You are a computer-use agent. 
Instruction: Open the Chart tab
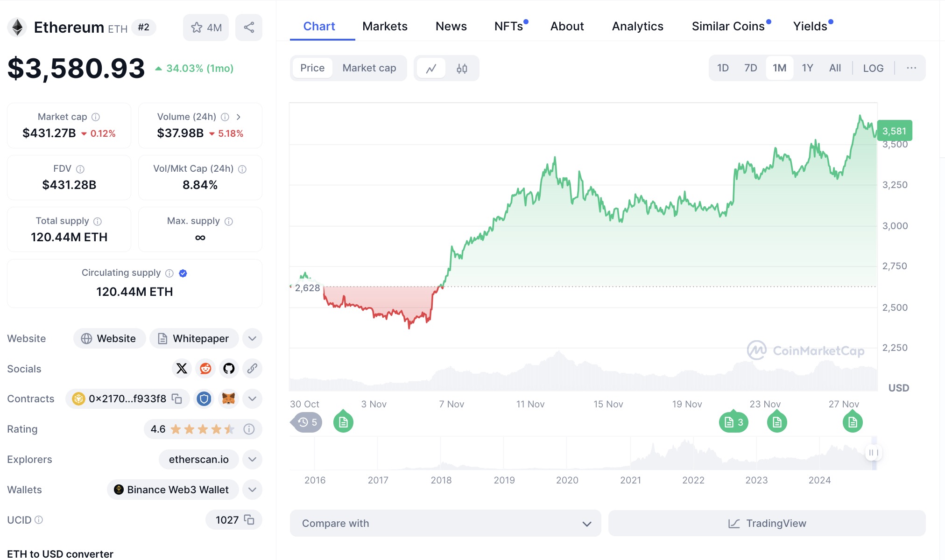[319, 26]
